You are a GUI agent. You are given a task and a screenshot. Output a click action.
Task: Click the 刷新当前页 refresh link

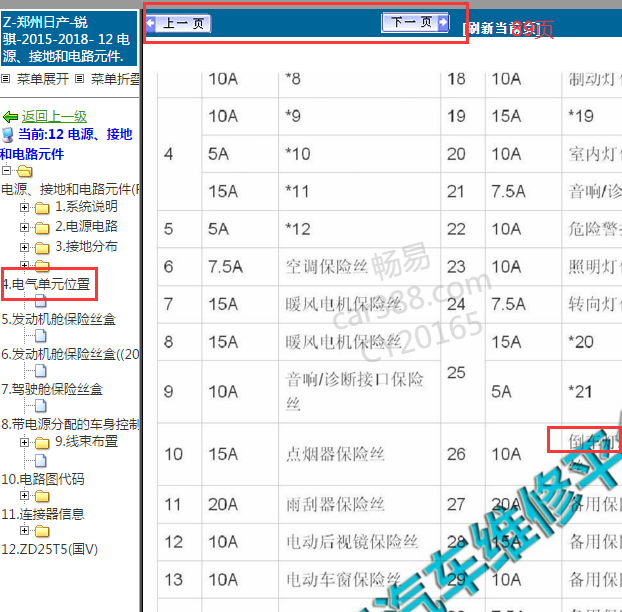point(502,29)
